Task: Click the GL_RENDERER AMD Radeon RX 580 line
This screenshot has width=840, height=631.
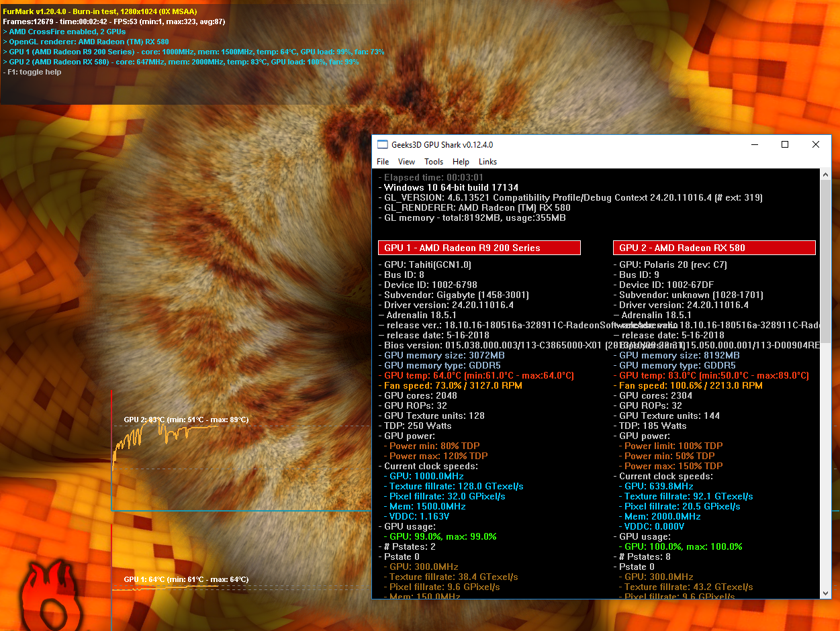Action: (474, 207)
